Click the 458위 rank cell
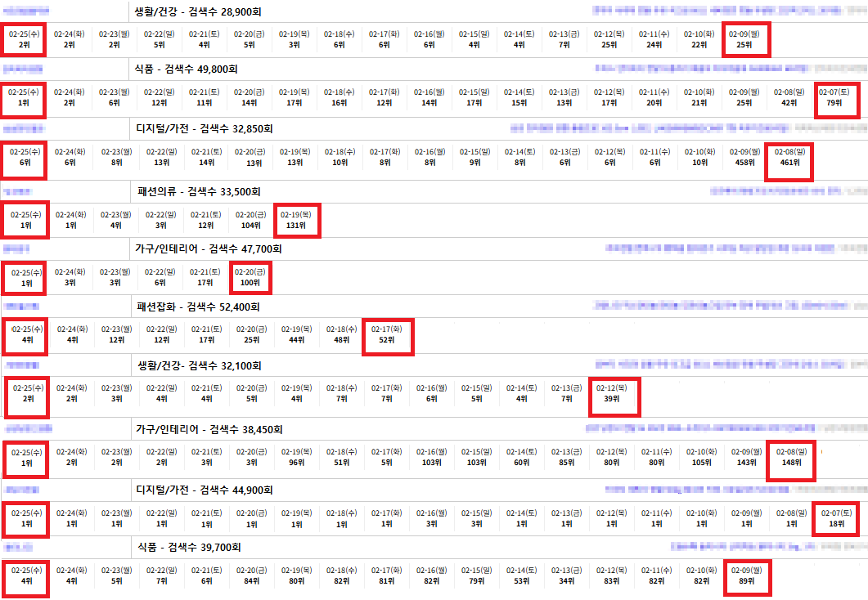This screenshot has width=868, height=600. tap(744, 157)
